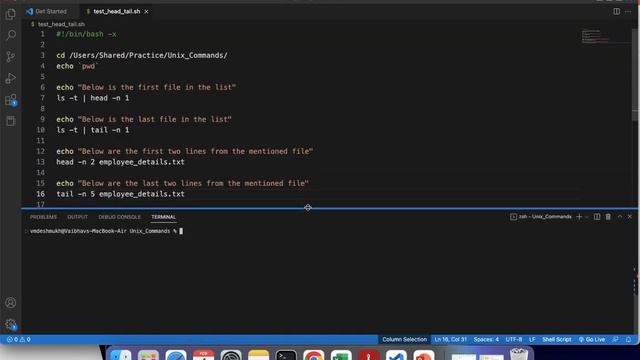Select the Terminal panel tab
The image size is (640, 360).
coord(163,217)
